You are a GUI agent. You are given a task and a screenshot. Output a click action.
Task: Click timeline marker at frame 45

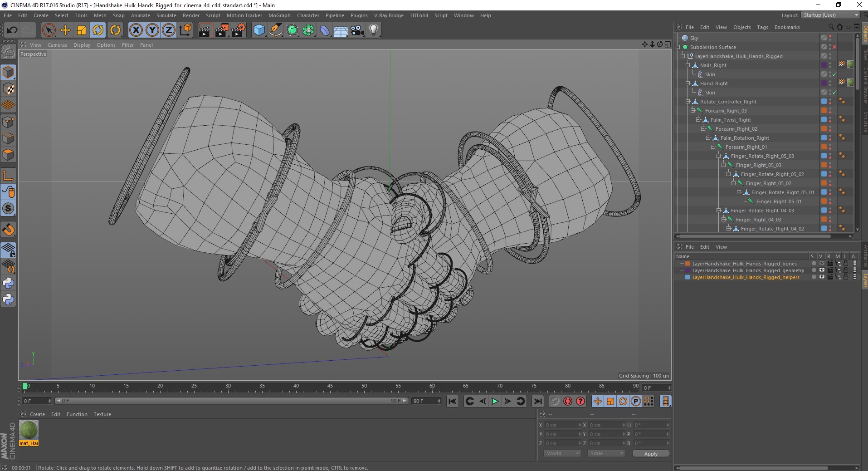click(x=330, y=387)
